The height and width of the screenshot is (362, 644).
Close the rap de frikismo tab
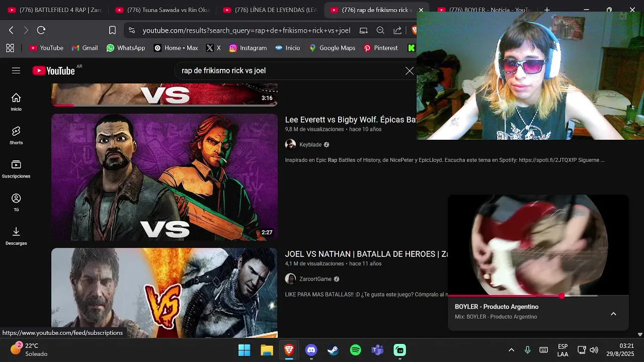click(x=421, y=10)
